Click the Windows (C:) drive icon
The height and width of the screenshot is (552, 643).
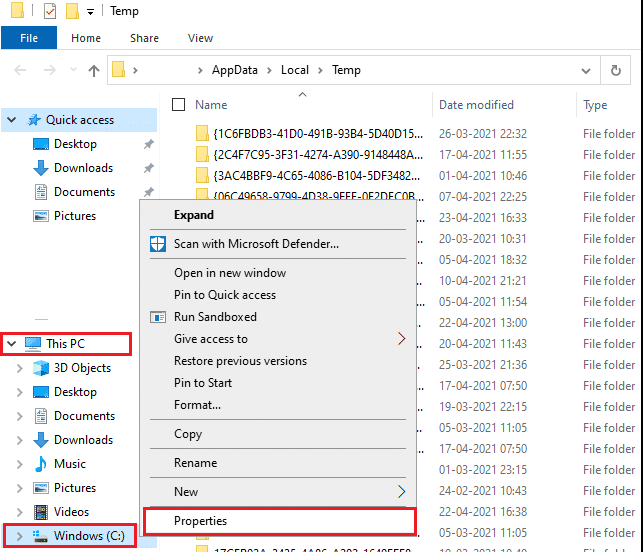coord(40,536)
